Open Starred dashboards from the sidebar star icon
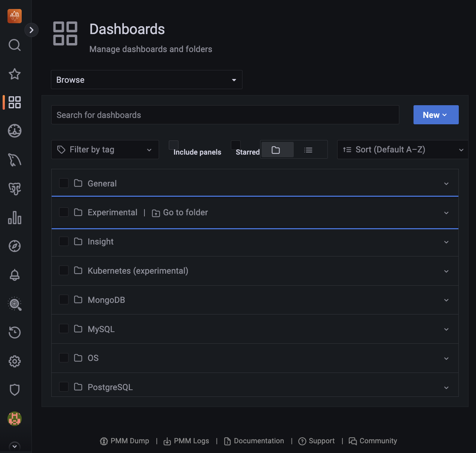 (15, 74)
